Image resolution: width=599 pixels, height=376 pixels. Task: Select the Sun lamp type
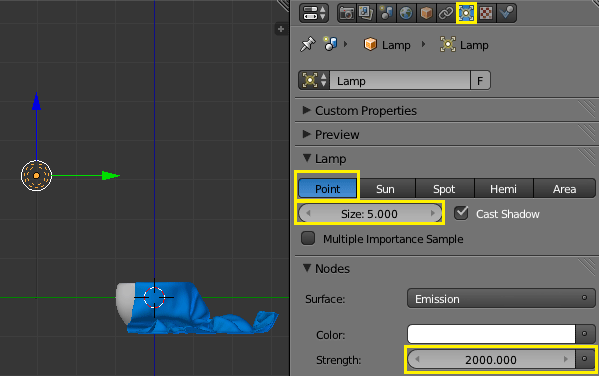(x=385, y=189)
